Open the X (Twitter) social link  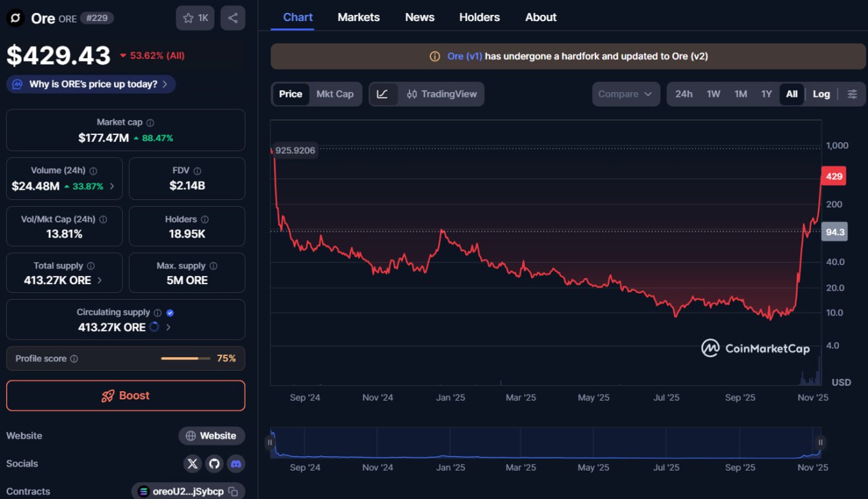[193, 464]
